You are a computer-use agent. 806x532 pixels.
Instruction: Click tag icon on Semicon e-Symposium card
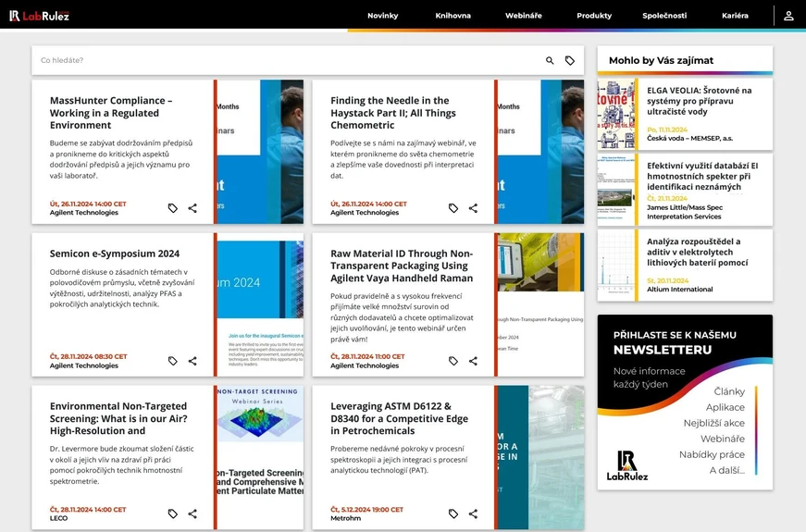[x=173, y=361]
